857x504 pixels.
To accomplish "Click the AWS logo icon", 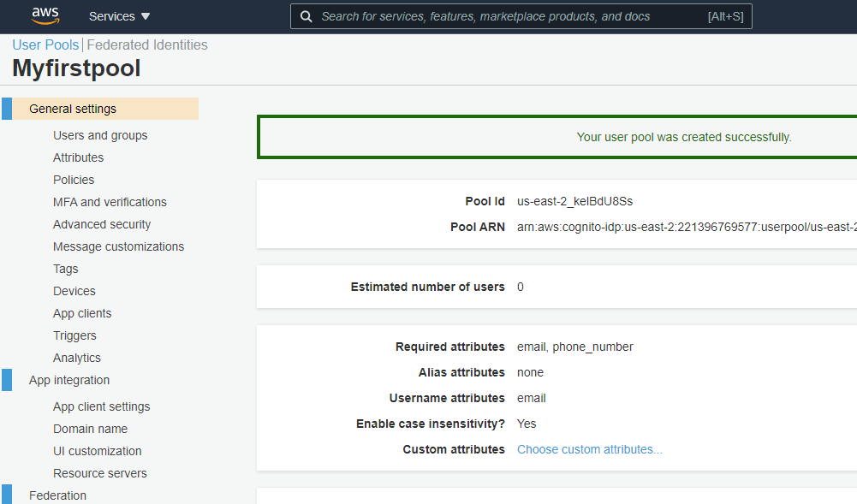I will point(45,15).
